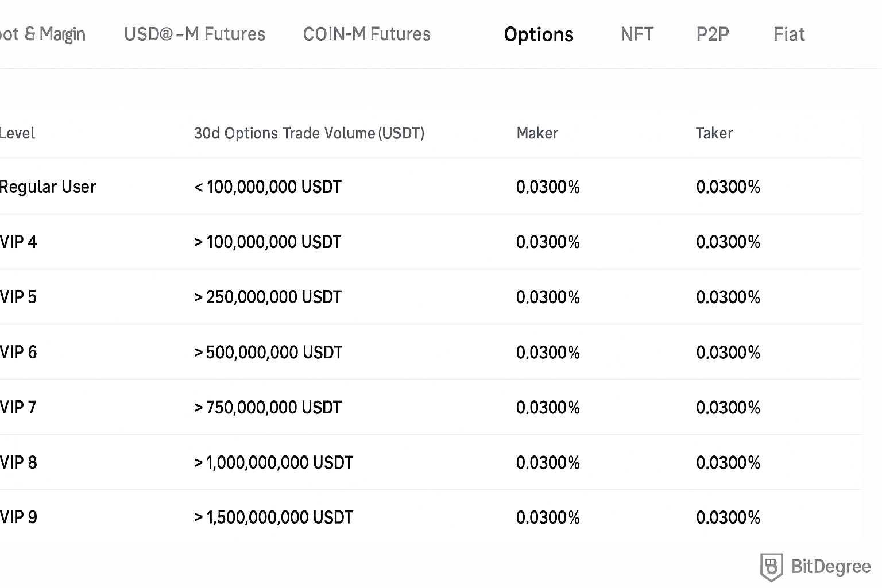Viewport: 882px width, 588px height.
Task: Click the VIP 7 level label
Action: tap(18, 407)
